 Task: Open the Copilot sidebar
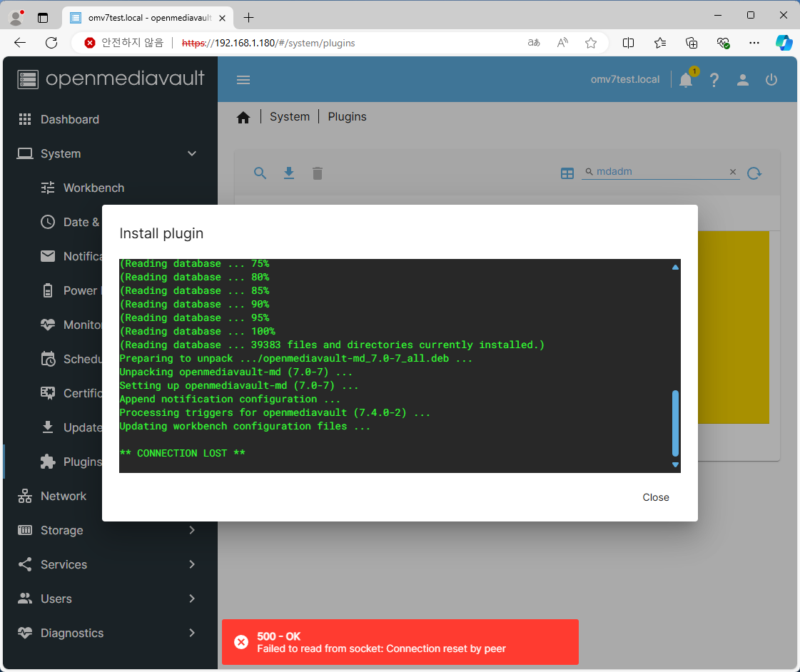pyautogui.click(x=784, y=43)
